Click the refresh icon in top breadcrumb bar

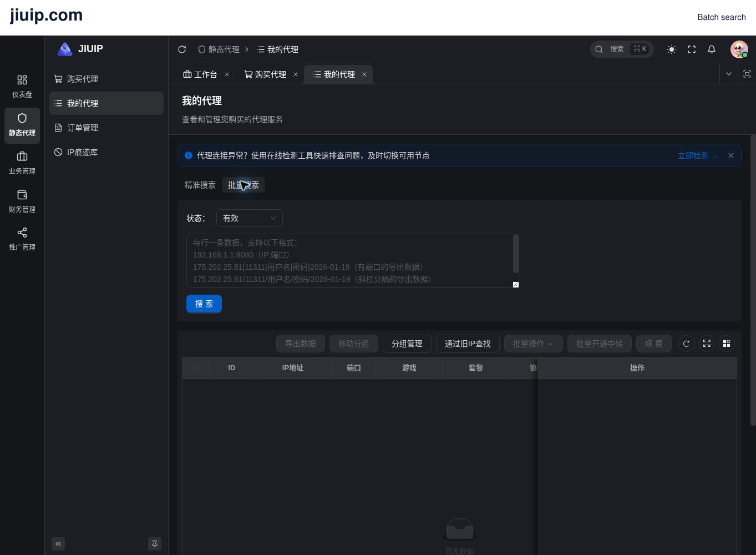coord(182,49)
